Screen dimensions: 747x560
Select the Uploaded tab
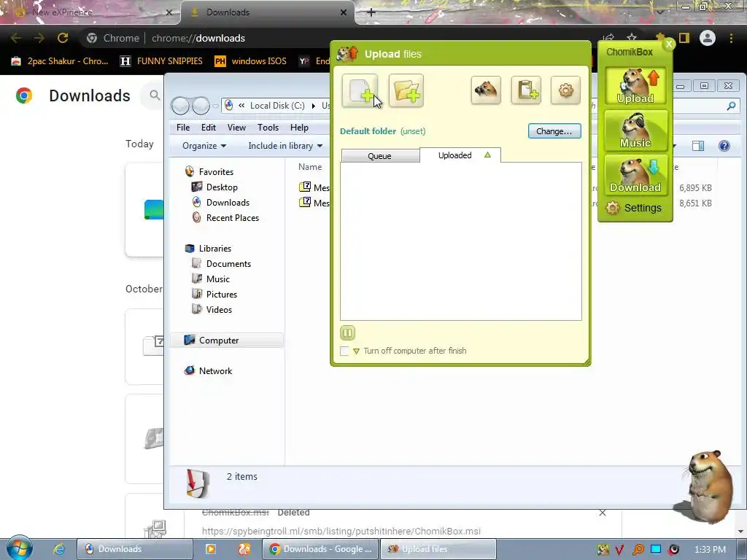pos(460,155)
